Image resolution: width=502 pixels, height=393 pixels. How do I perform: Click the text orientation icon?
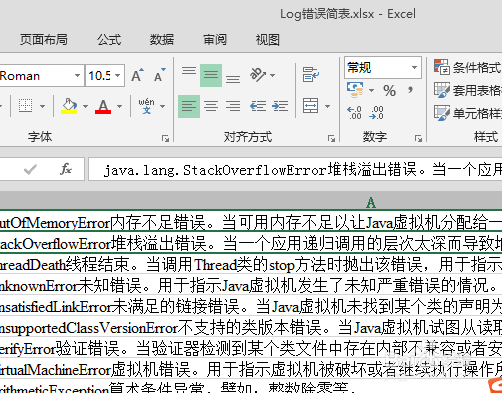pos(258,75)
